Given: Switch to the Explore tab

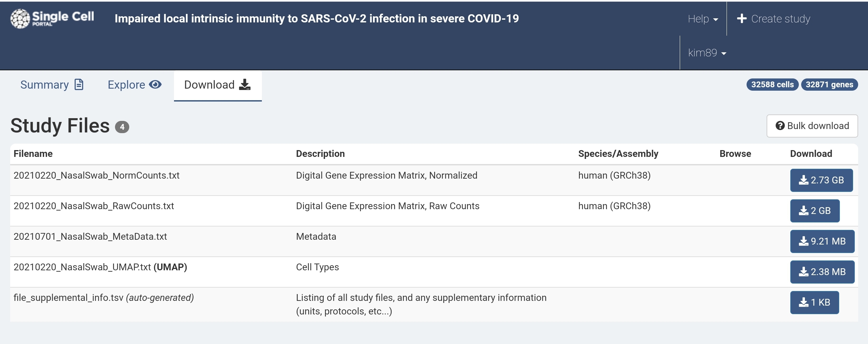Looking at the screenshot, I should point(134,85).
